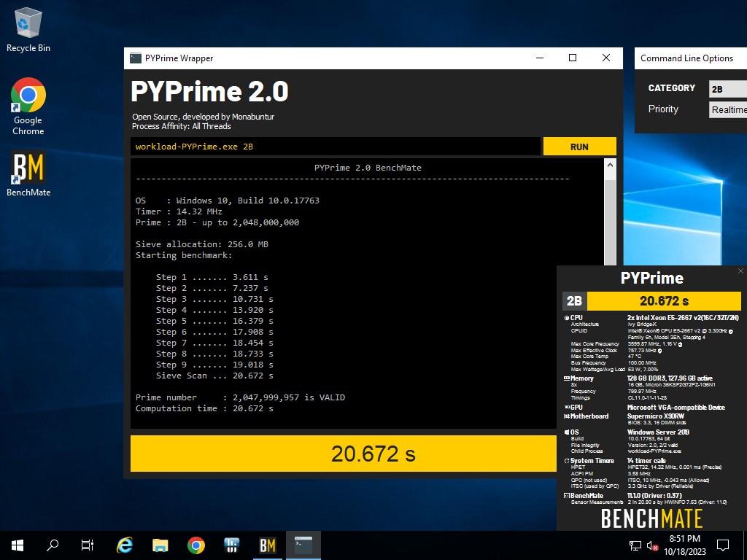This screenshot has height=560, width=747.
Task: Click the 2B category badge in overlay
Action: [x=575, y=301]
